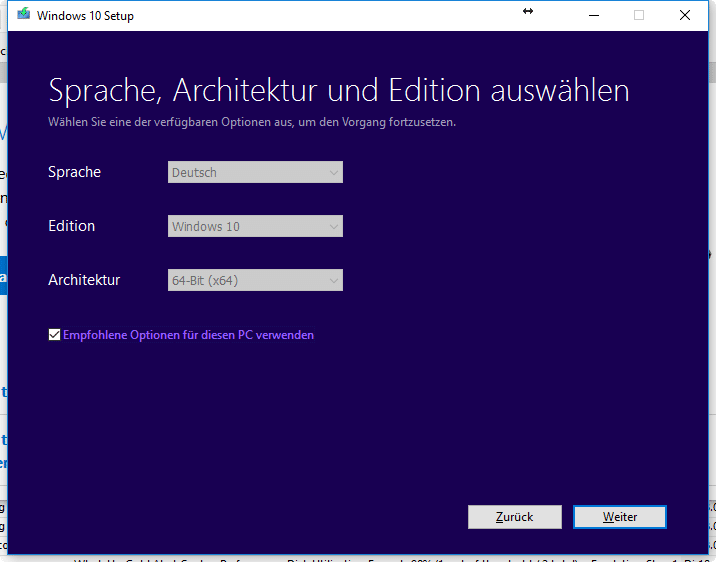Open the Sprache dropdown showing Deutsch
716x562 pixels.
(255, 172)
